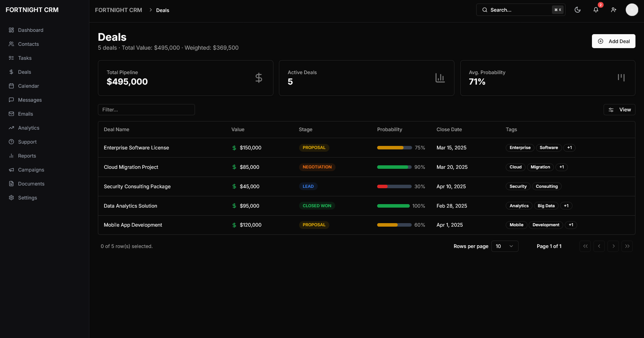Image resolution: width=644 pixels, height=338 pixels.
Task: Click the PROPOSAL badge for Enterprise Software License
Action: [314, 148]
